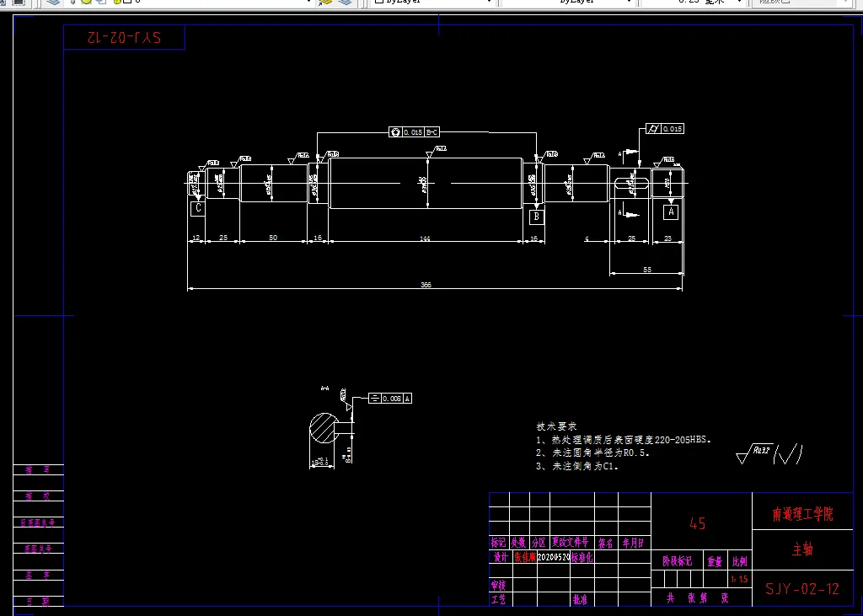
Task: Pick the 0.015 B-C tolerance frame
Action: click(414, 132)
